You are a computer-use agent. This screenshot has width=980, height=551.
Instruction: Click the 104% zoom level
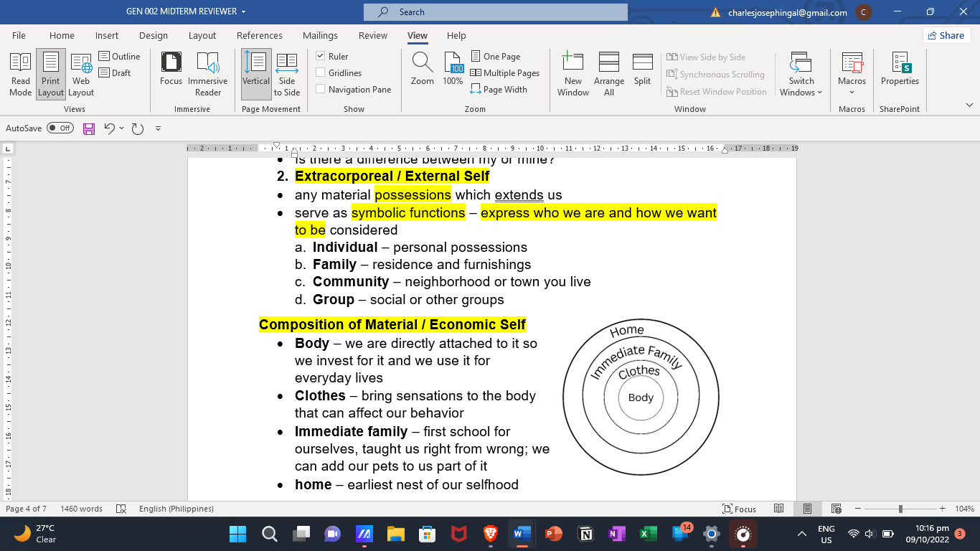point(965,509)
